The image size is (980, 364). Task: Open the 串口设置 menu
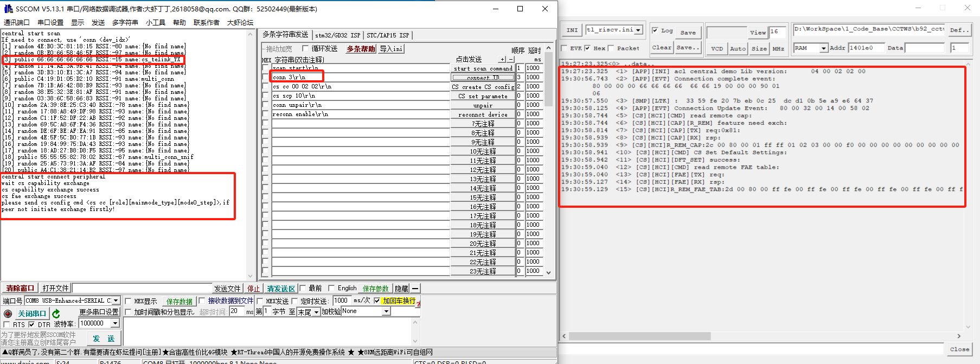50,22
